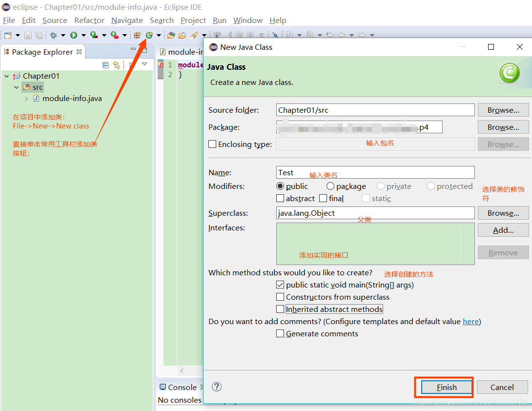Open the Debug configurations dropdown arrow

[x=63, y=35]
